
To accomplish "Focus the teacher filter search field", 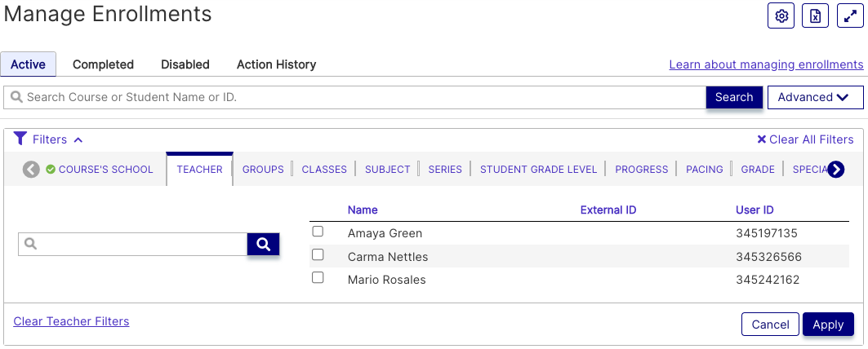I will [x=133, y=244].
